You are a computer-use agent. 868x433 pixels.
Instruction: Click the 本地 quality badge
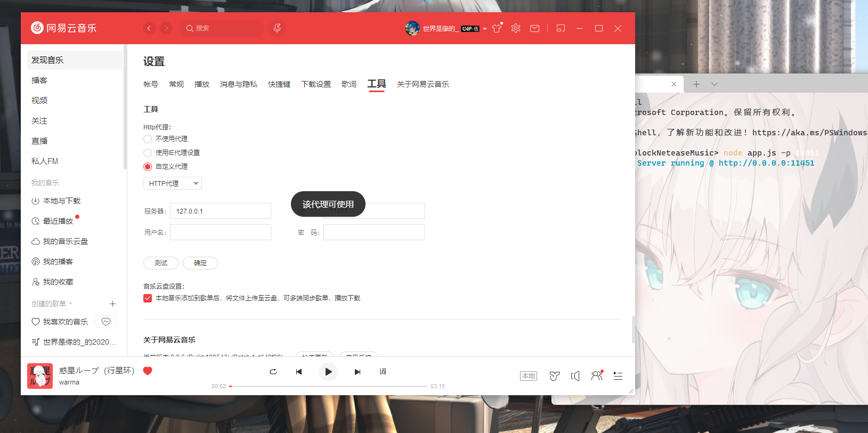pos(529,376)
